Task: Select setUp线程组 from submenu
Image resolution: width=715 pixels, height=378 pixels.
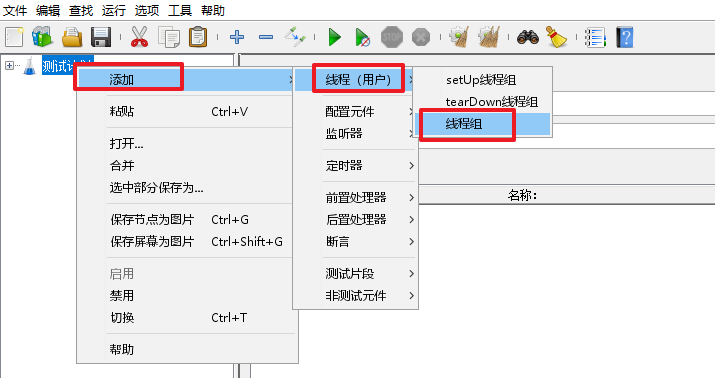Action: coord(482,80)
